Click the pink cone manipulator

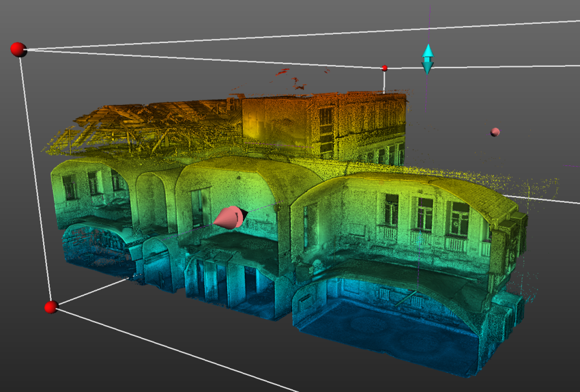230,218
